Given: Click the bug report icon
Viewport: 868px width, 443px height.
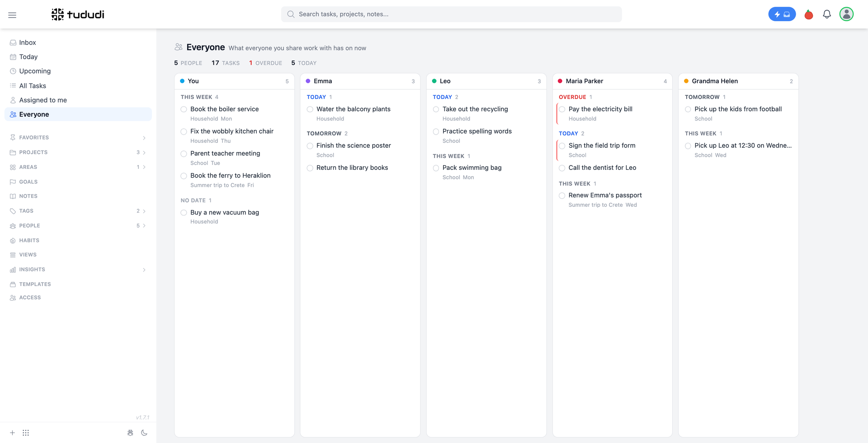Looking at the screenshot, I should coord(130,433).
